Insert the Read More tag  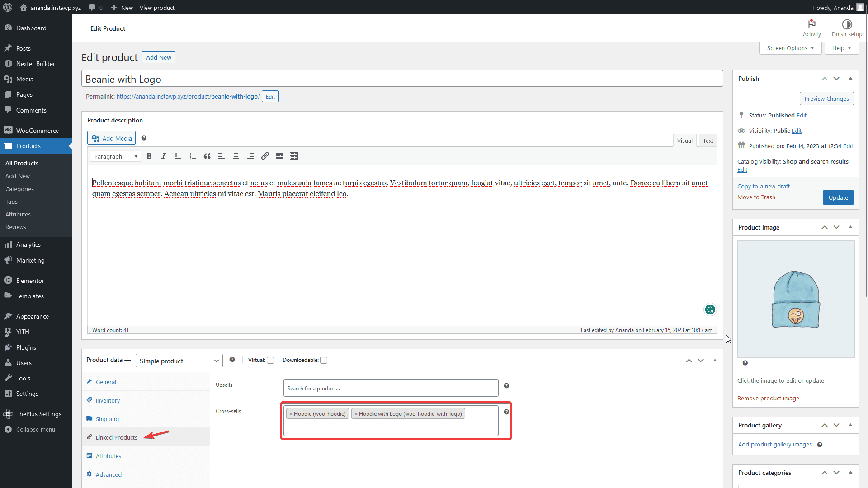pyautogui.click(x=279, y=156)
